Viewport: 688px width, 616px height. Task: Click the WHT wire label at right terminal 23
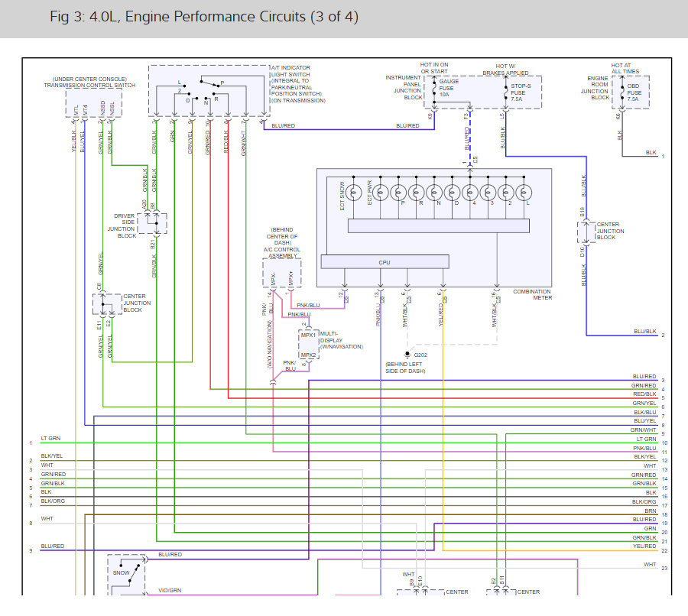tap(650, 564)
